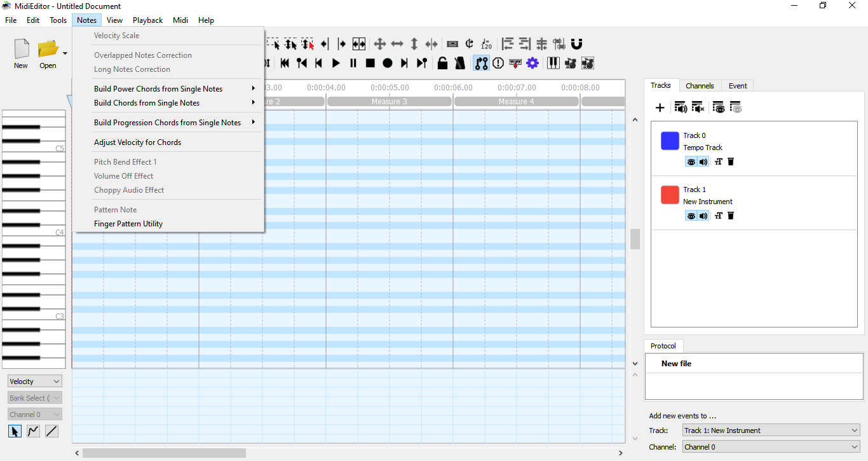Image resolution: width=868 pixels, height=461 pixels.
Task: Open the Track 1: New Instrument dropdown
Action: [x=771, y=430]
